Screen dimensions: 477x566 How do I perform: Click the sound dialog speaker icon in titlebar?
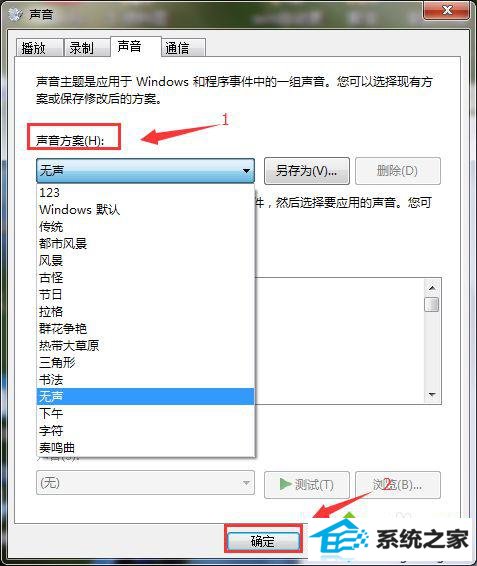[16, 15]
